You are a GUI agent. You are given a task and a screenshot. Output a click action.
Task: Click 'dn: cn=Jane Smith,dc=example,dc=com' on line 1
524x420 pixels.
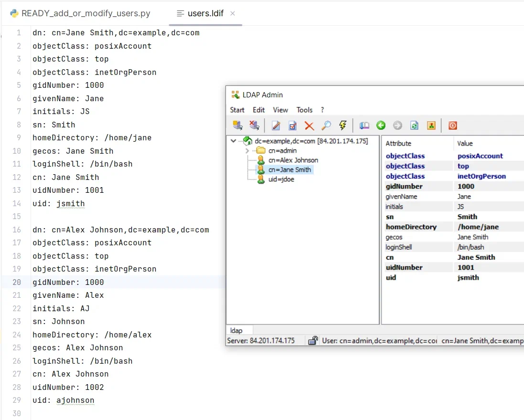pos(116,33)
